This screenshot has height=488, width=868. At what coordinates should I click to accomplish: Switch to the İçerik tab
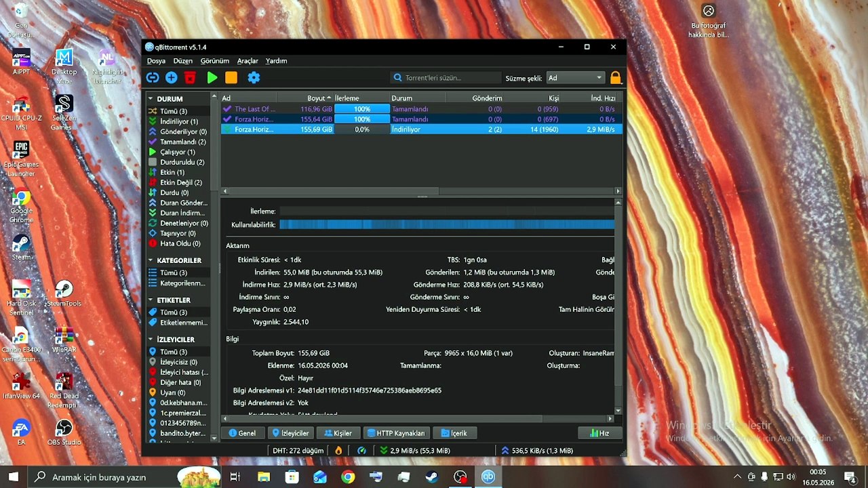[x=454, y=433]
